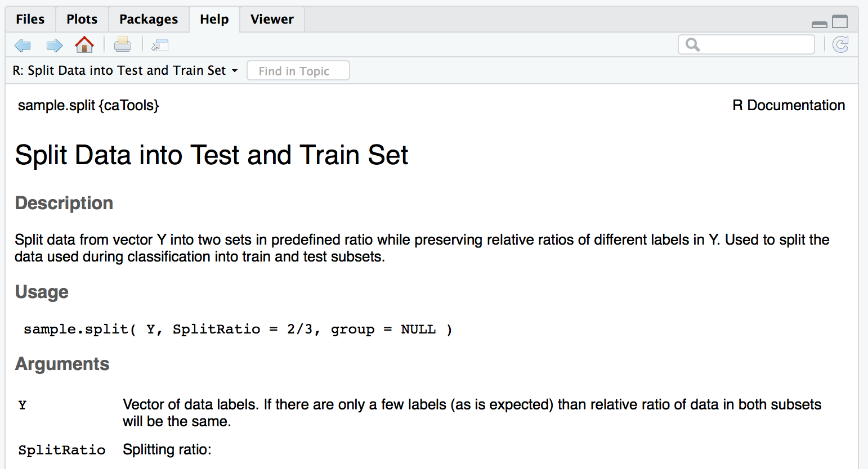This screenshot has height=469, width=868.
Task: Click the magnifier icon in help search
Action: [x=693, y=45]
